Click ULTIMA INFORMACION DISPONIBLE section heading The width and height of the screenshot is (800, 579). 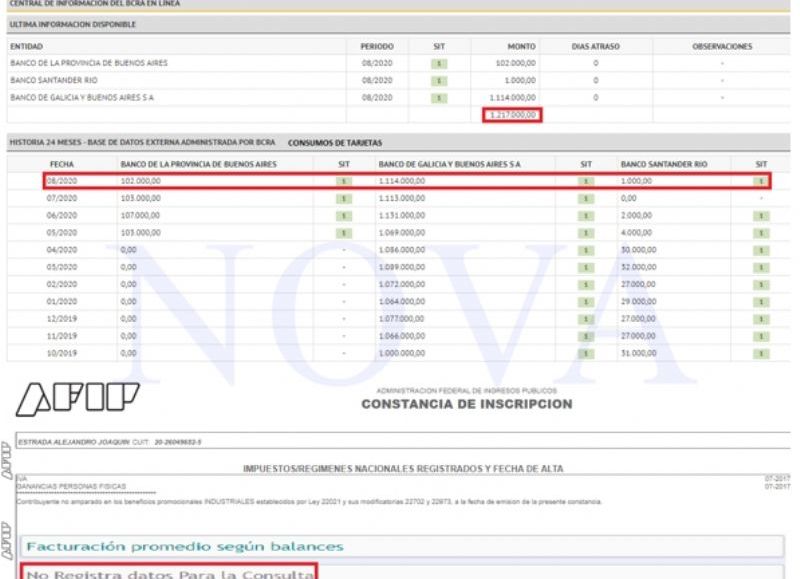point(73,24)
